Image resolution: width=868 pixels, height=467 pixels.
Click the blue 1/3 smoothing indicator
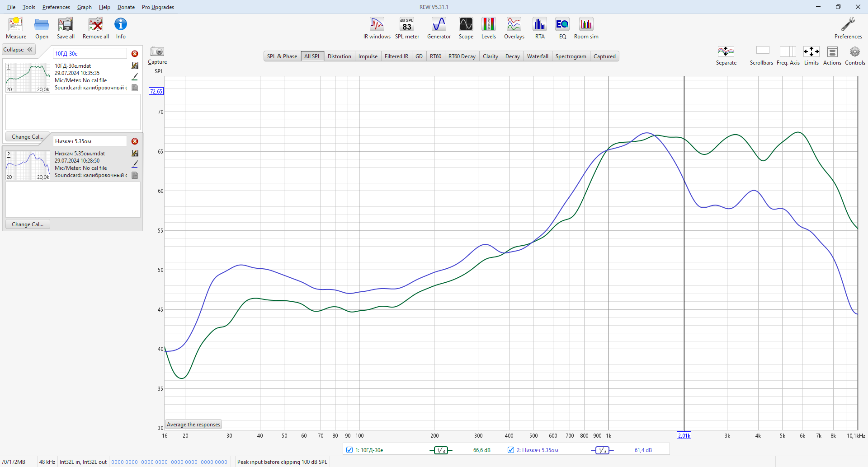602,450
